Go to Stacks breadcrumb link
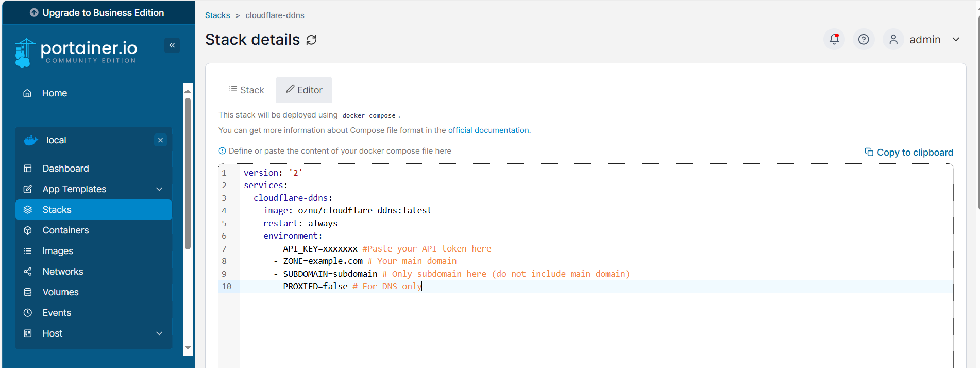Image resolution: width=980 pixels, height=368 pixels. 217,15
